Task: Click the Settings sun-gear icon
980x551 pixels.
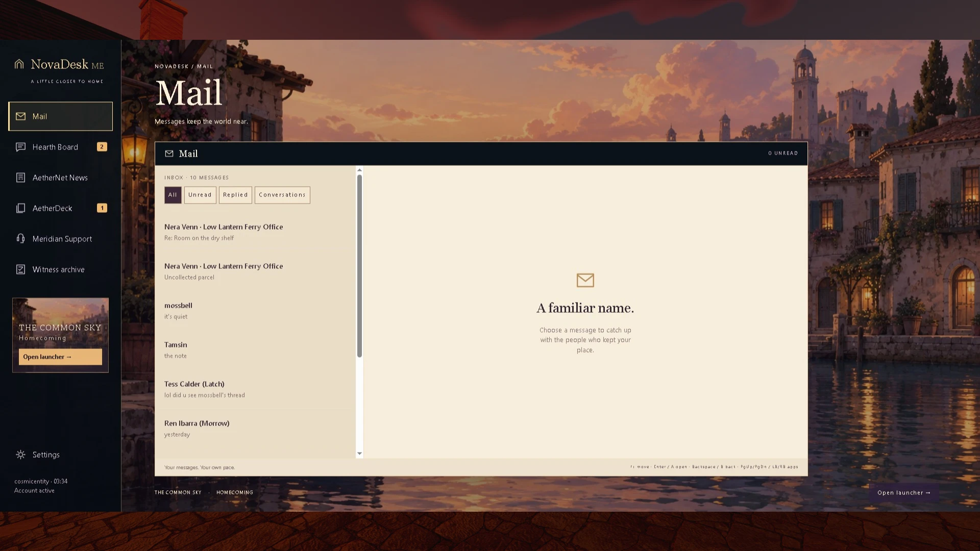Action: [x=20, y=455]
